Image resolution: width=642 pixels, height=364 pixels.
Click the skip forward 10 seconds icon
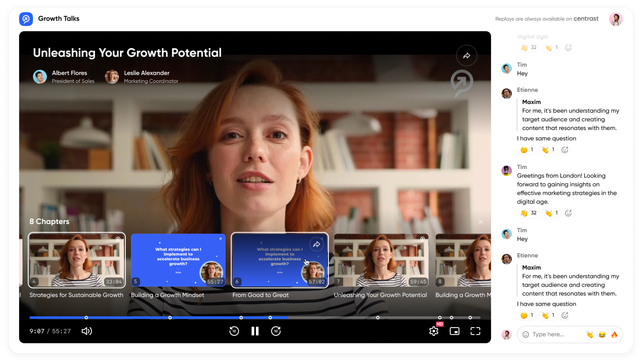click(x=276, y=331)
